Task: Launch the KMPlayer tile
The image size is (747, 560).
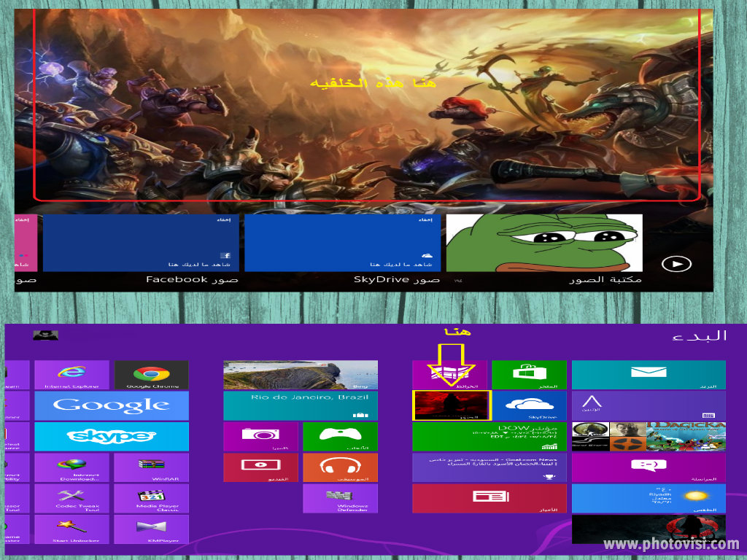Action: point(152,529)
